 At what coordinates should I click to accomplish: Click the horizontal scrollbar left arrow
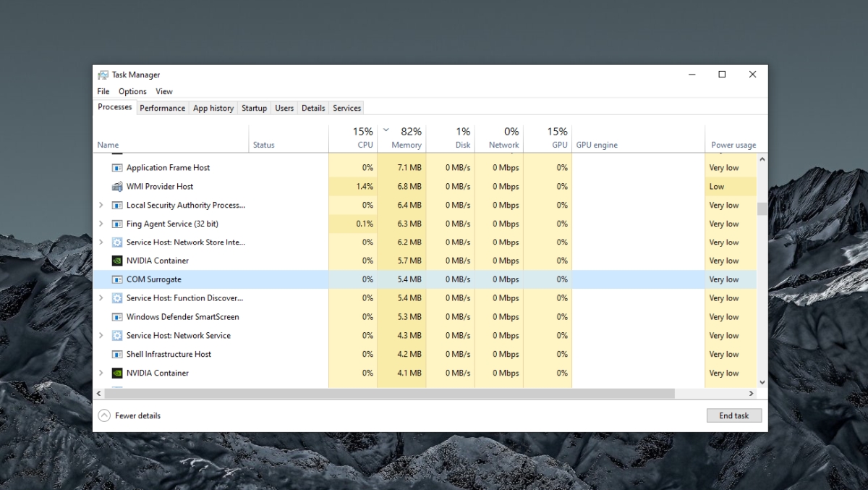pyautogui.click(x=99, y=393)
